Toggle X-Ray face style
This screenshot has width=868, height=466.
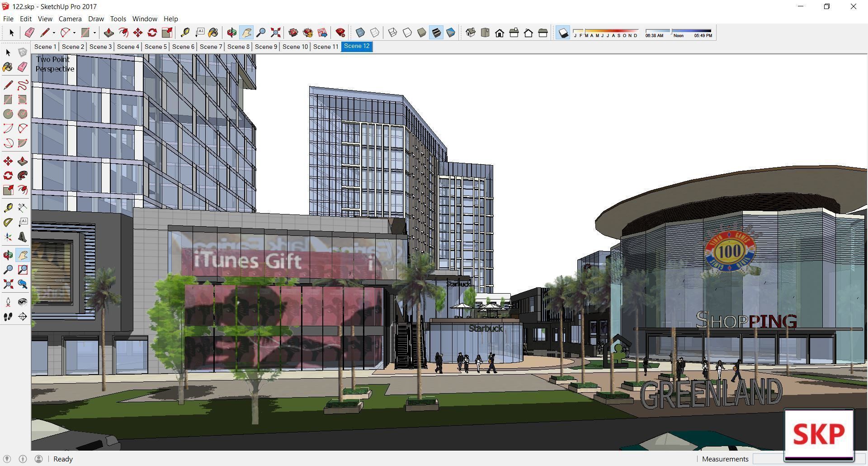[360, 33]
